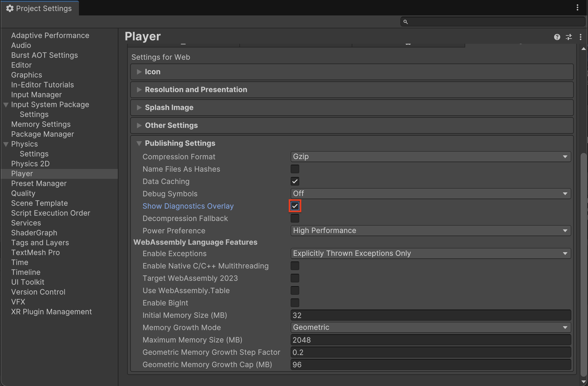Open XR Plugin Management settings
The image size is (588, 386).
click(51, 312)
